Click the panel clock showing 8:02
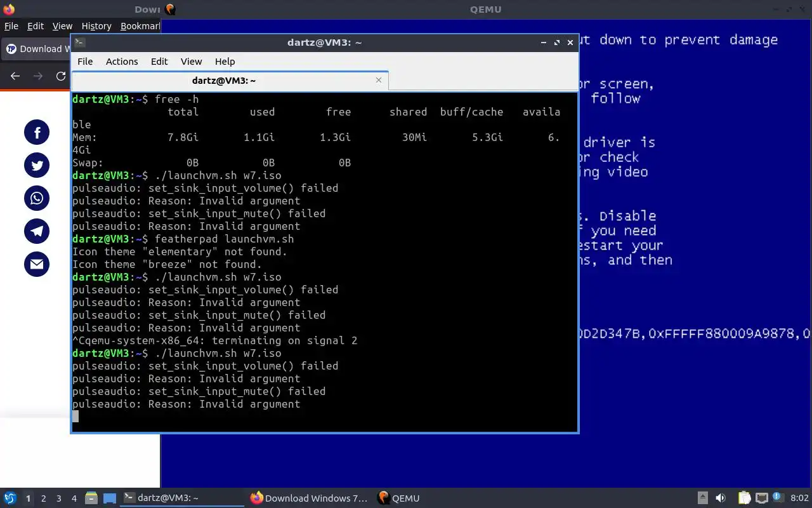This screenshot has width=812, height=508. pos(800,498)
